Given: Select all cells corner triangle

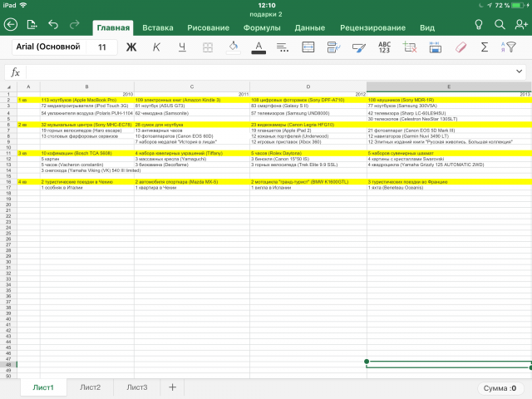Looking at the screenshot, I should [8, 86].
